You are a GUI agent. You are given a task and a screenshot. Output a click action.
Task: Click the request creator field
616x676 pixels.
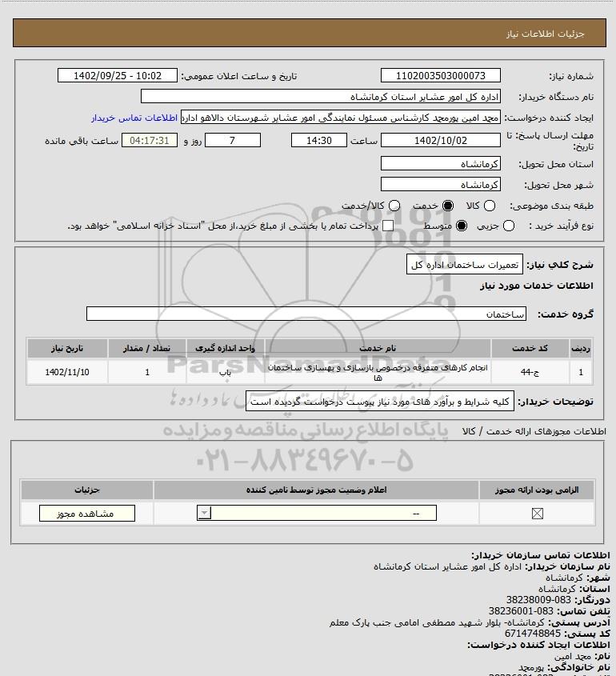[x=341, y=118]
